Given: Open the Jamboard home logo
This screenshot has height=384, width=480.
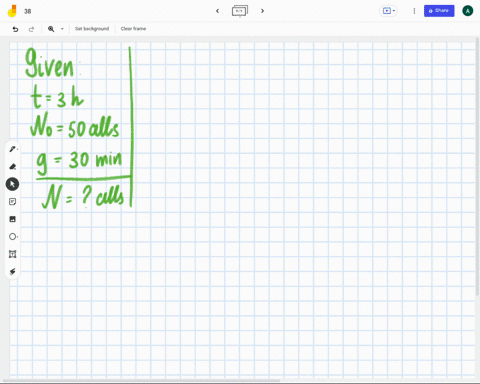Looking at the screenshot, I should coord(12,11).
